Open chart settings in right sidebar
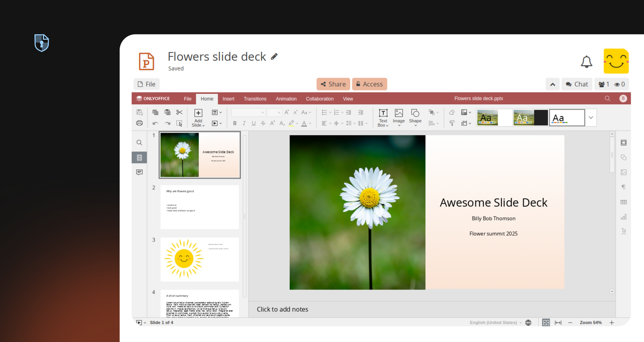 [x=623, y=217]
